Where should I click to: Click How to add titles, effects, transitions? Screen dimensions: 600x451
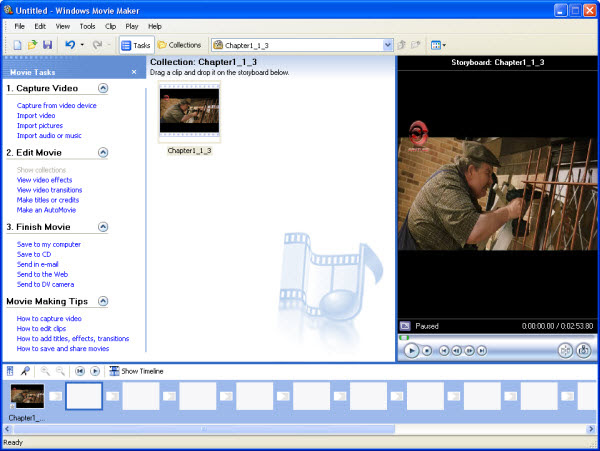[73, 339]
